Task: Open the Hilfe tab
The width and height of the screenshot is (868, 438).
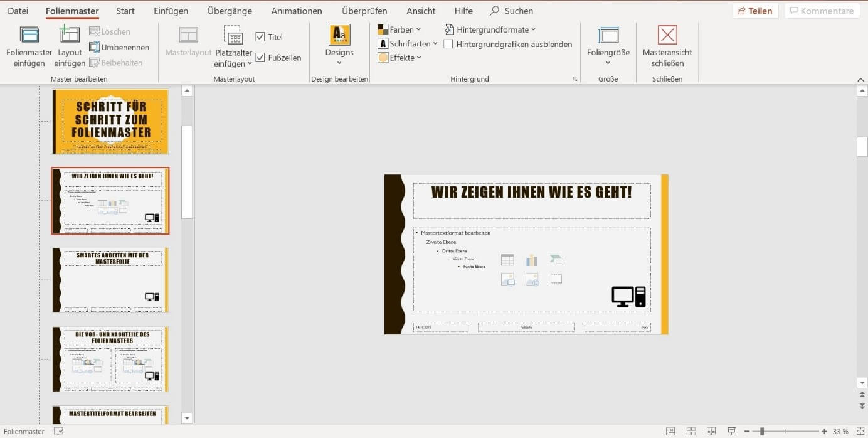Action: (463, 11)
